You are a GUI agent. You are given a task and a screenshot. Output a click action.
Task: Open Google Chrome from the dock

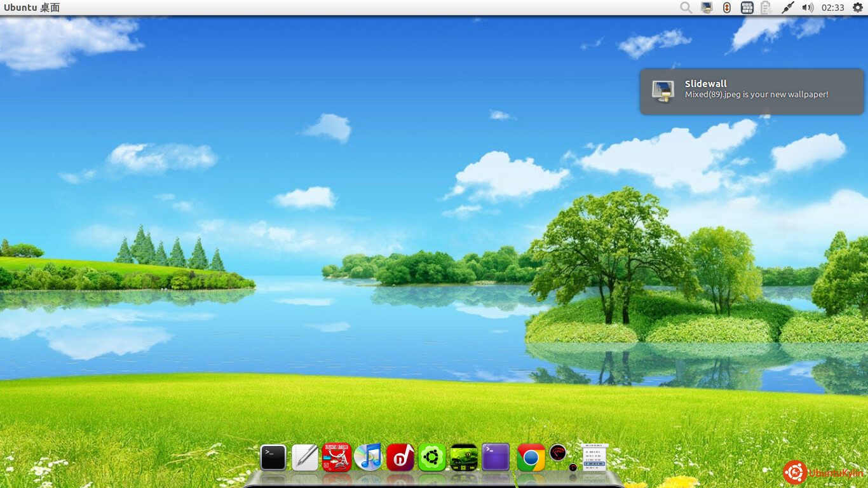pyautogui.click(x=531, y=457)
